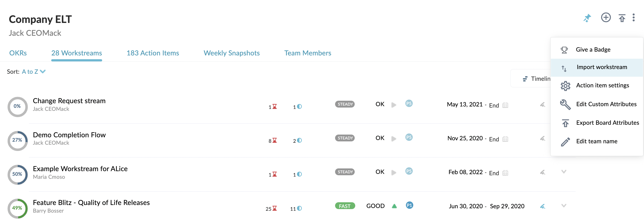Click overdue hourglass icon on Demo Completion Flow

point(275,140)
